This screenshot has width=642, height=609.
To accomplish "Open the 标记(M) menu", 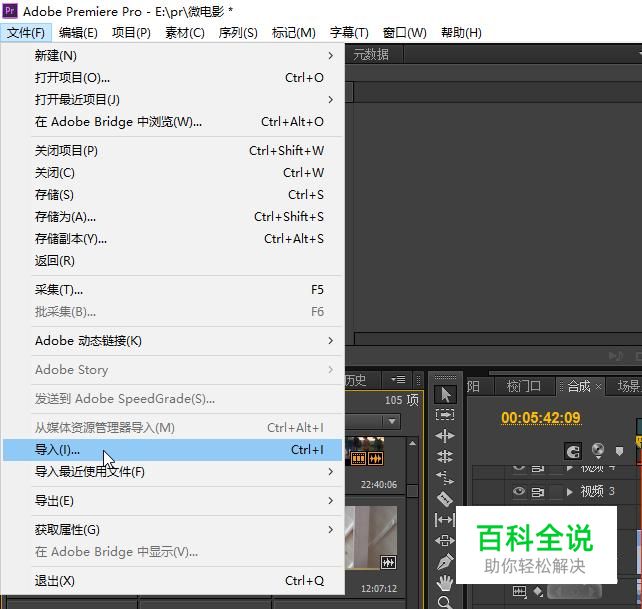I will (294, 33).
